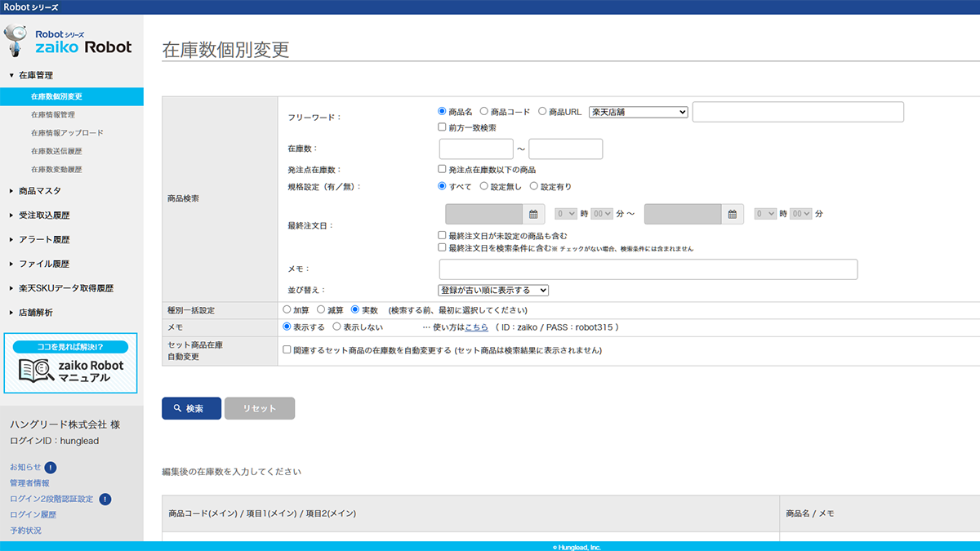Choose the 商品URL radio option
This screenshot has height=551, width=980.
(542, 112)
